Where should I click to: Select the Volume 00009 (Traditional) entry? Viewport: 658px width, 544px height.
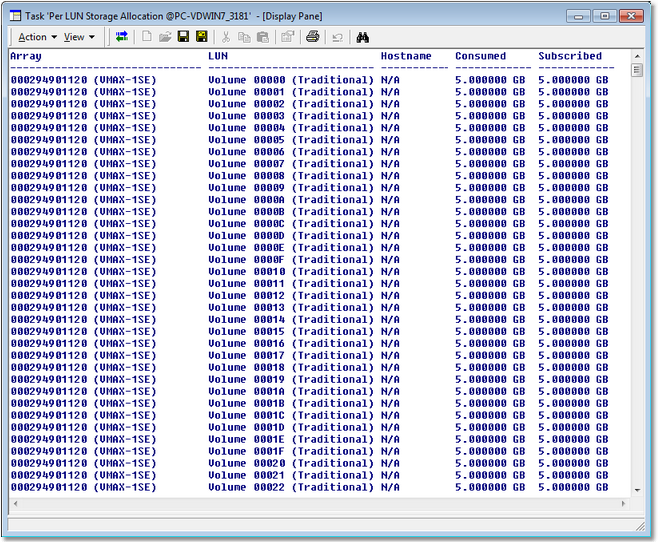pos(290,188)
